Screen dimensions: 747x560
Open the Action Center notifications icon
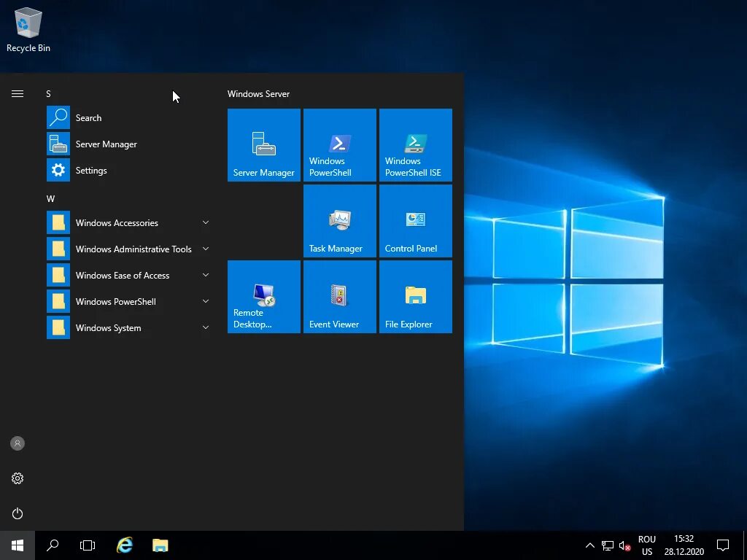tap(723, 545)
